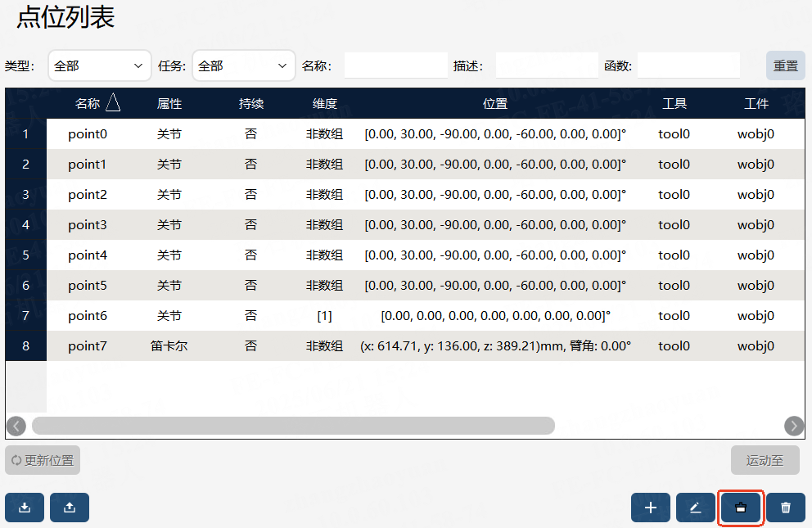Click left arrow of horizontal scrollbar

click(16, 426)
